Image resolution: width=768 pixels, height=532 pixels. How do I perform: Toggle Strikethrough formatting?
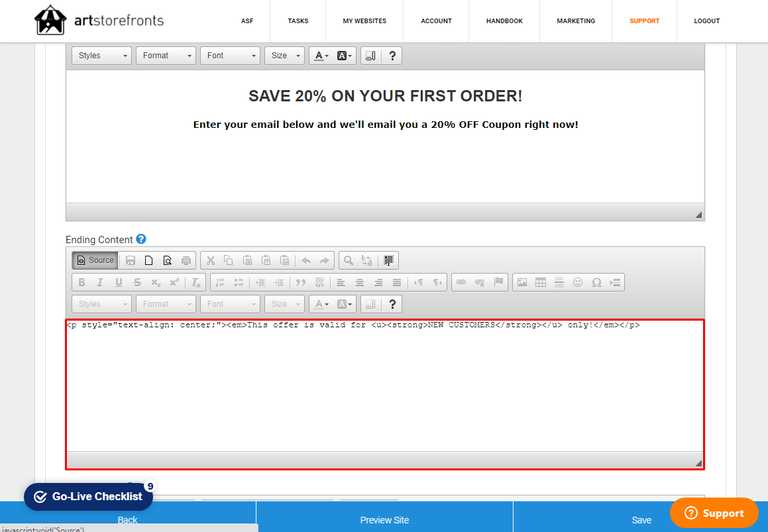137,282
